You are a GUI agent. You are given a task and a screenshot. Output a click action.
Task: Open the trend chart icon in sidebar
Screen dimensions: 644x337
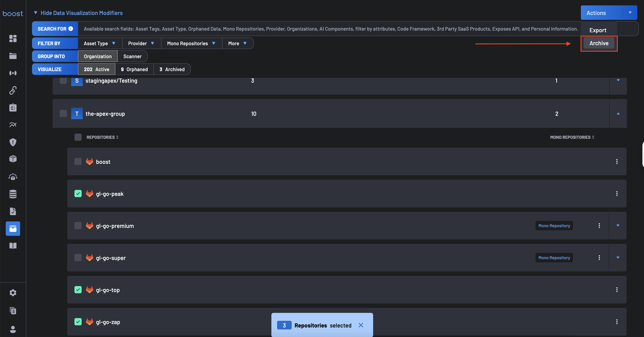point(13,125)
